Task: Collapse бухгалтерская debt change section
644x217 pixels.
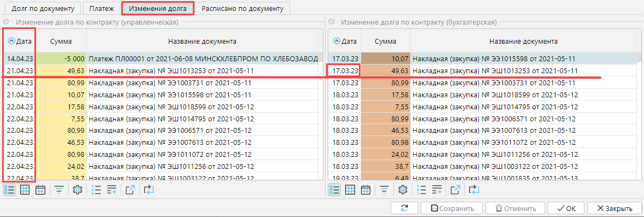Action: click(333, 22)
